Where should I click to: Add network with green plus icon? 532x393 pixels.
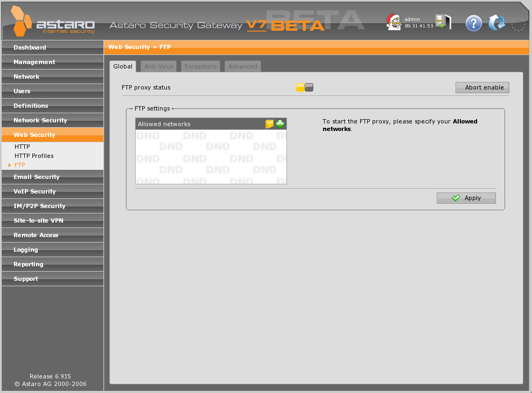coord(280,124)
